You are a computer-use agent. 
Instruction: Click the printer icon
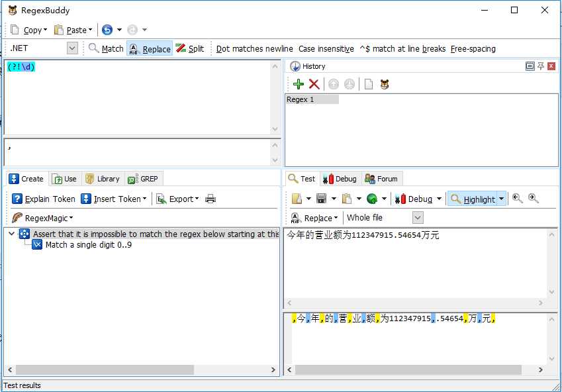211,199
